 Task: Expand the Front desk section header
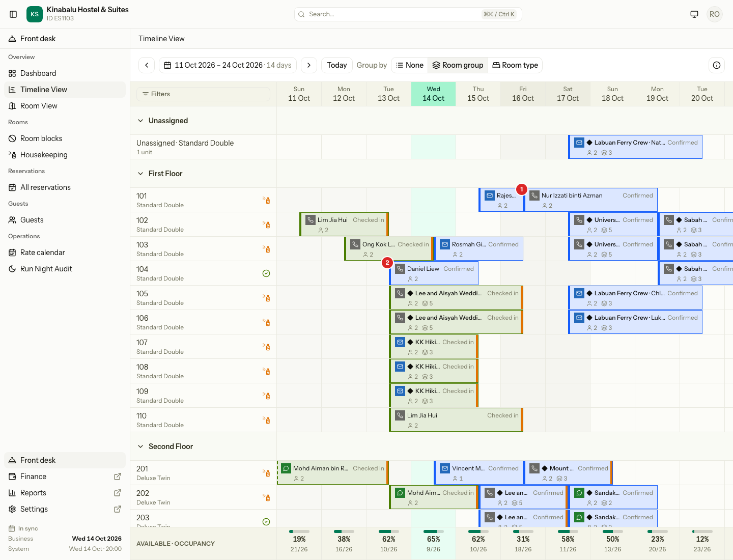pyautogui.click(x=65, y=39)
